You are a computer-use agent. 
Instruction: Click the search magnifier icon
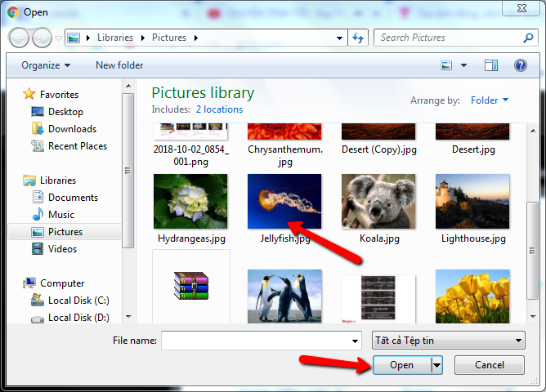click(528, 38)
